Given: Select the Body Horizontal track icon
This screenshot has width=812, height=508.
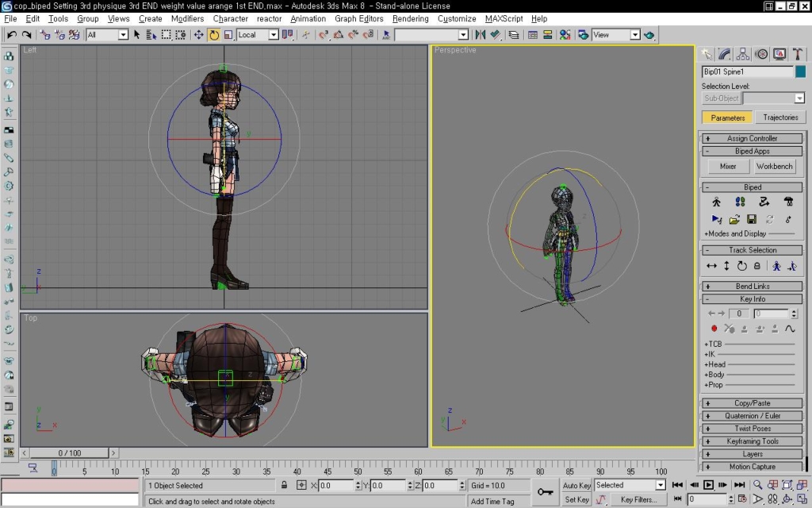Looking at the screenshot, I should coord(711,266).
